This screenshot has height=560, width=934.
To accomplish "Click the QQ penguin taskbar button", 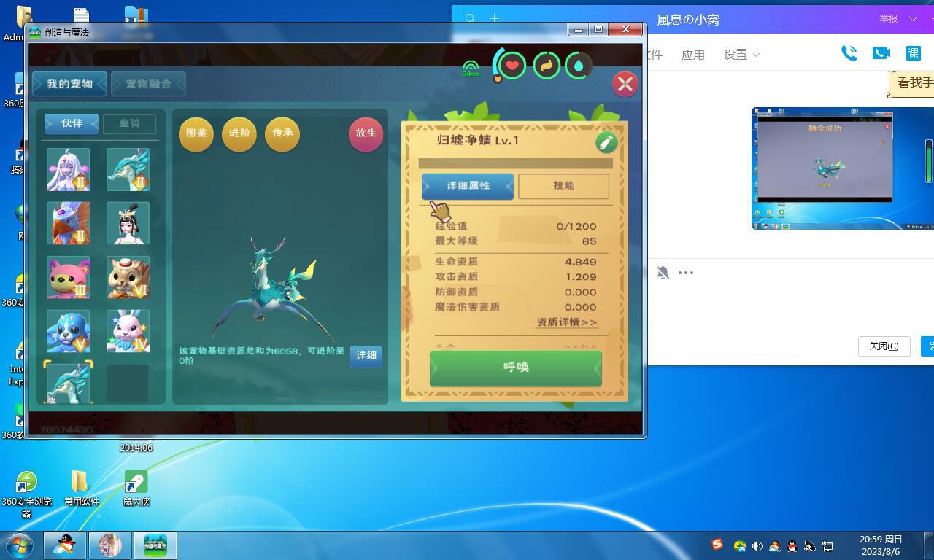I will tap(65, 545).
